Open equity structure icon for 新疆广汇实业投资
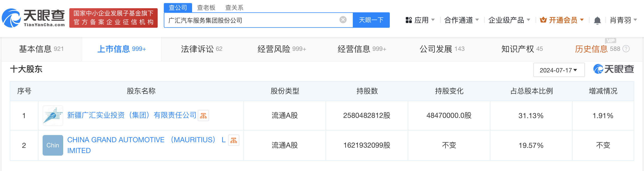 (203, 116)
